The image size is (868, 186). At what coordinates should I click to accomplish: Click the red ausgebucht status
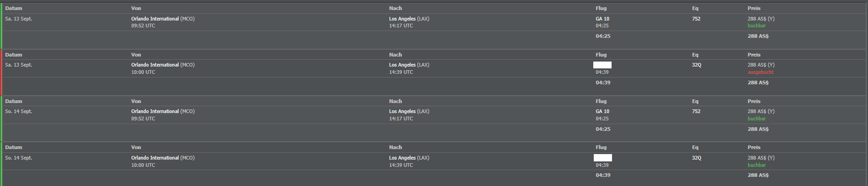[x=761, y=72]
